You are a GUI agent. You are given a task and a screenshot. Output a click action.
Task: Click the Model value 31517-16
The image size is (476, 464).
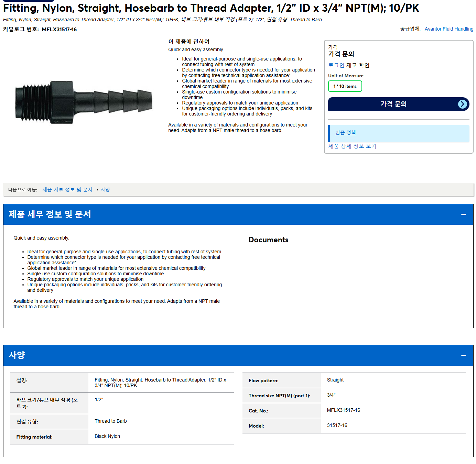click(x=337, y=426)
